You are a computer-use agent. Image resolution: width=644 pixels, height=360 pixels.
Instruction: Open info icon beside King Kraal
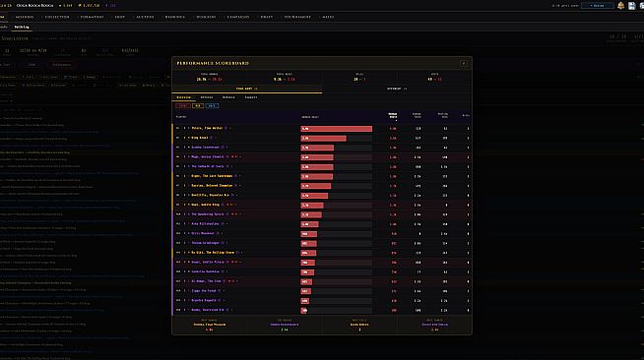212,138
